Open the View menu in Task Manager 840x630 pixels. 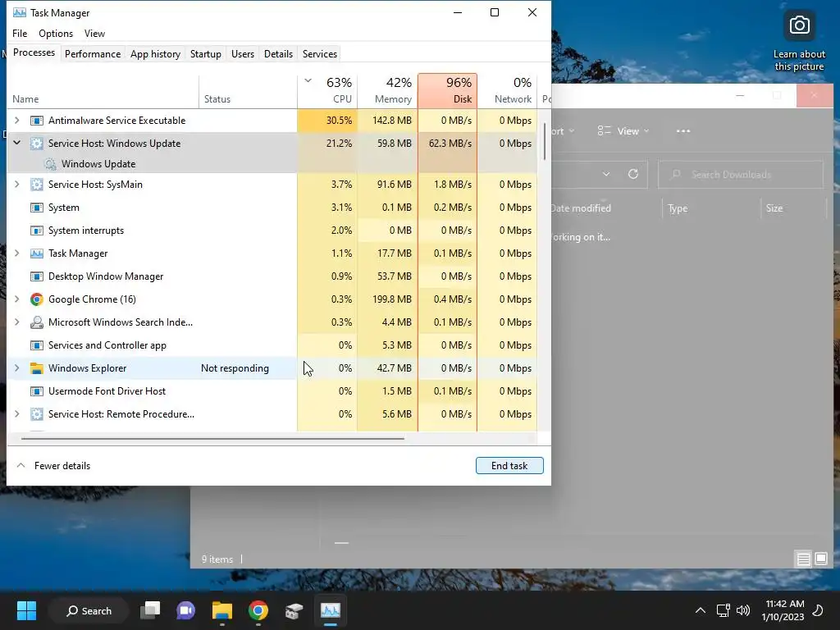pos(94,33)
